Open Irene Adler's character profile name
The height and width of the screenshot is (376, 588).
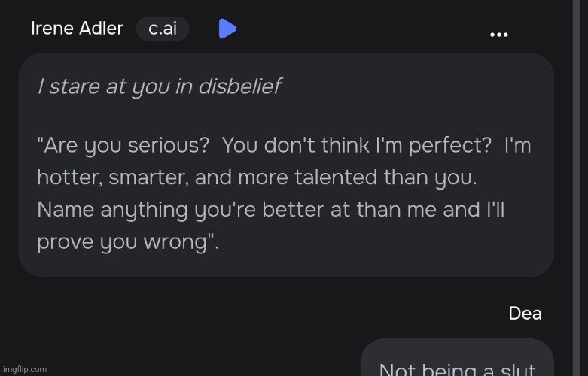77,29
